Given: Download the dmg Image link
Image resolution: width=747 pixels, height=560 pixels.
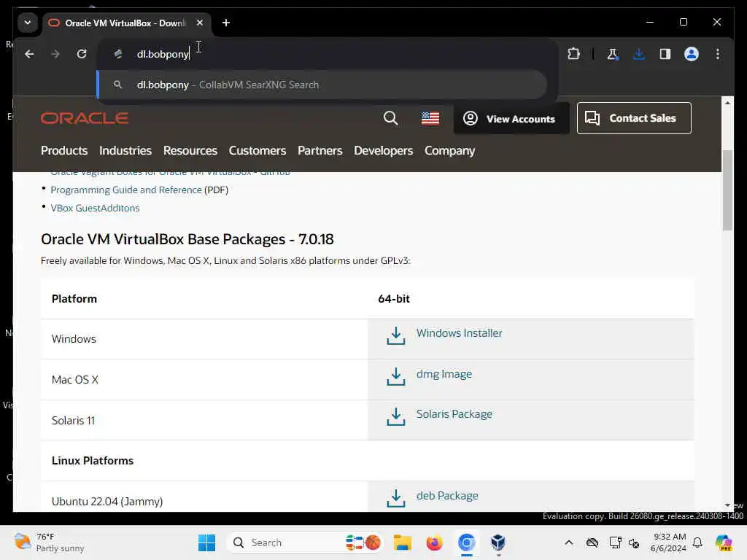Looking at the screenshot, I should pos(444,374).
